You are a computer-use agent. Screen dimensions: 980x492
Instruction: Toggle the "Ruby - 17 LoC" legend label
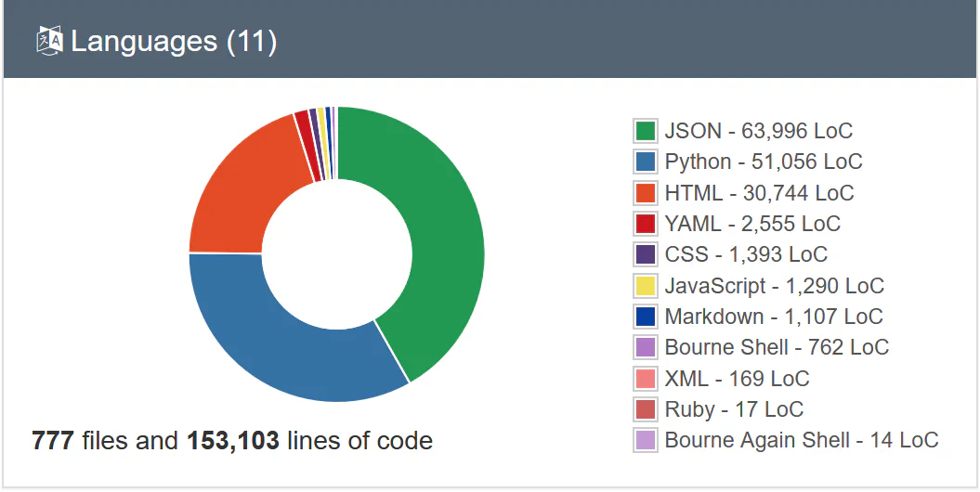(734, 409)
